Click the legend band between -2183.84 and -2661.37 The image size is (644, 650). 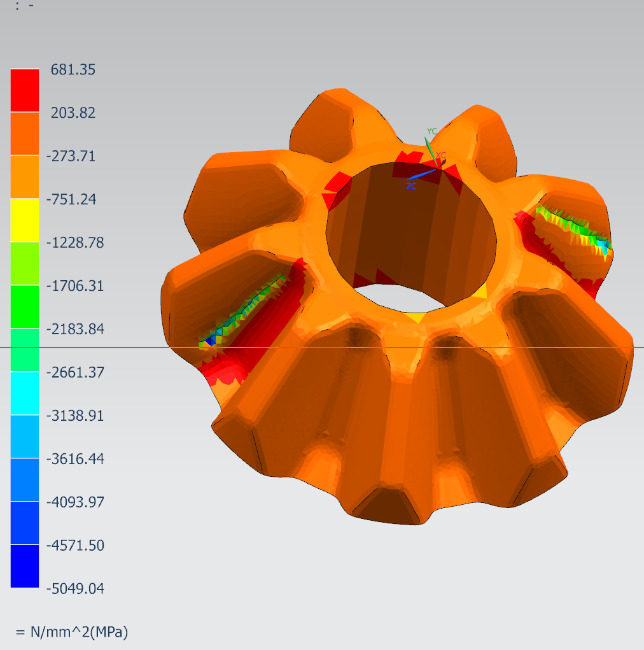24,350
